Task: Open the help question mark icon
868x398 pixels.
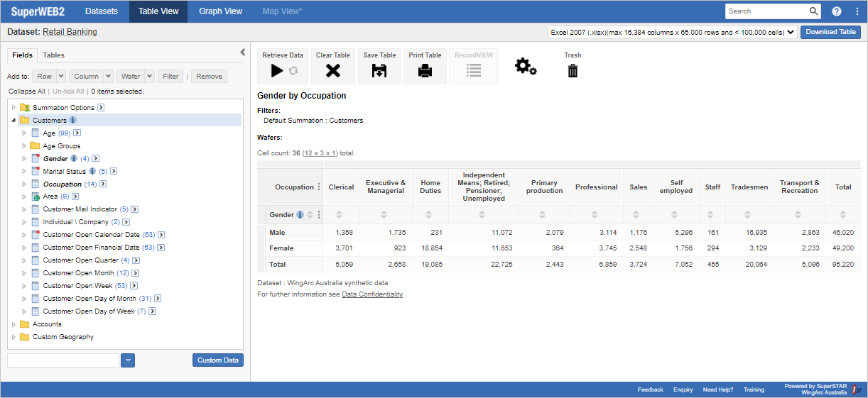Action: tap(837, 11)
